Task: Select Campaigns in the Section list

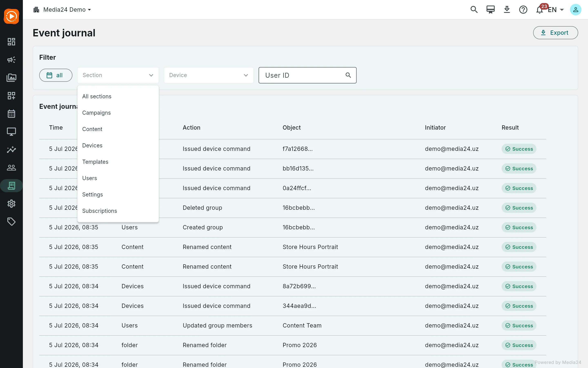Action: pos(118,113)
